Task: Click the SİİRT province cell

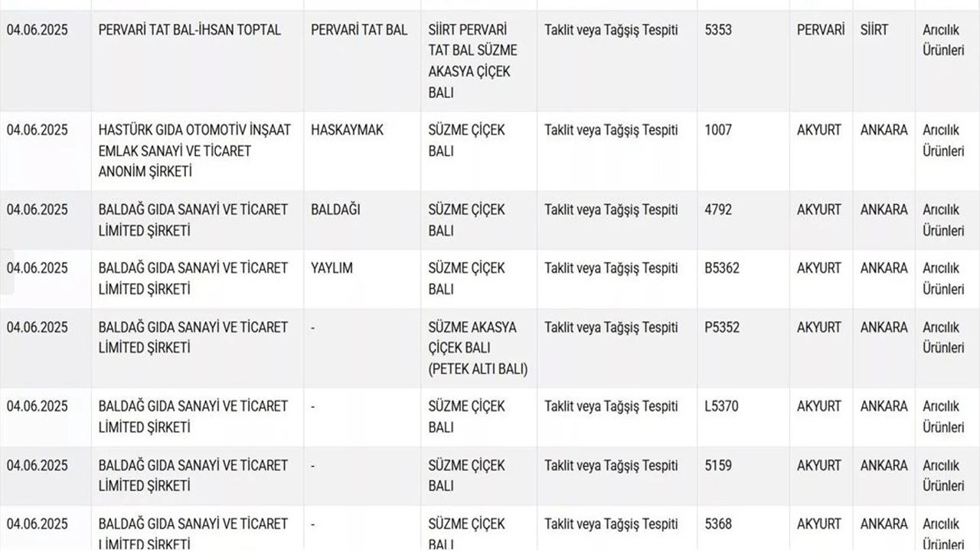Action: pos(874,30)
